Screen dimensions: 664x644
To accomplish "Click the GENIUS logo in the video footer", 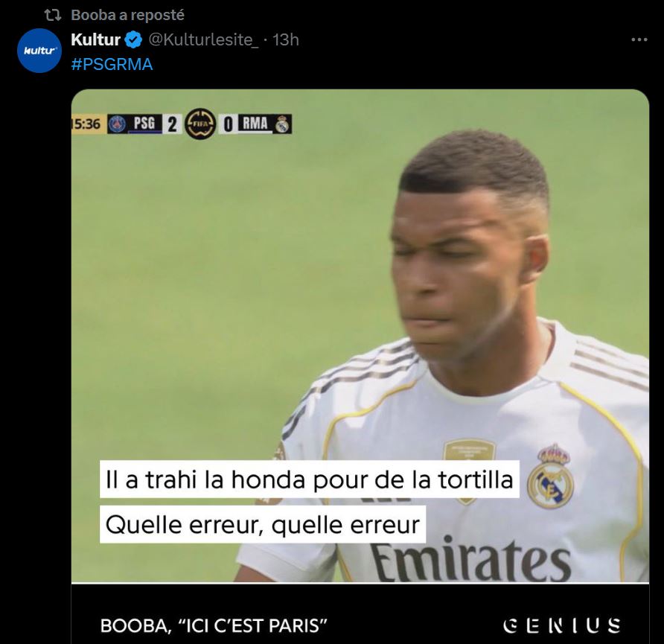I will [562, 625].
